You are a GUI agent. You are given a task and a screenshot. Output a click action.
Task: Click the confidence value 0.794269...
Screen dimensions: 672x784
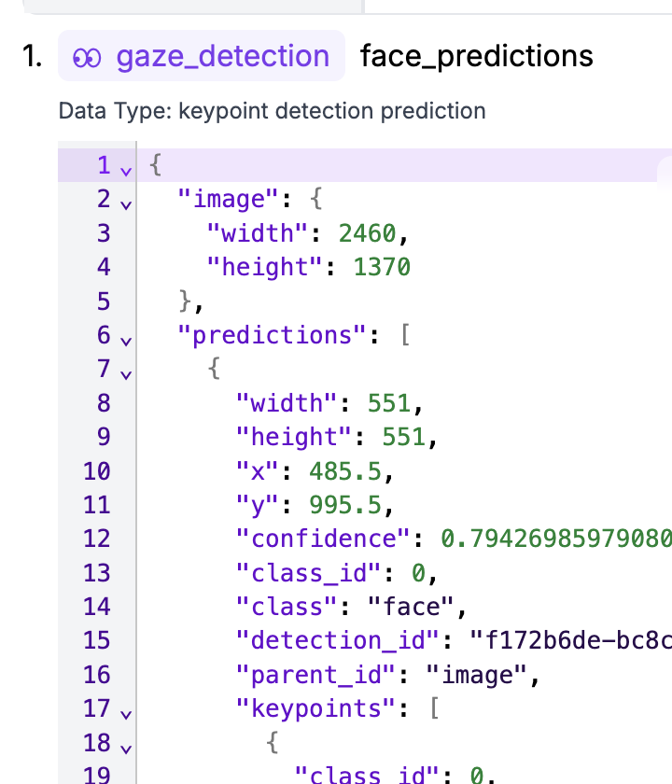tap(556, 539)
